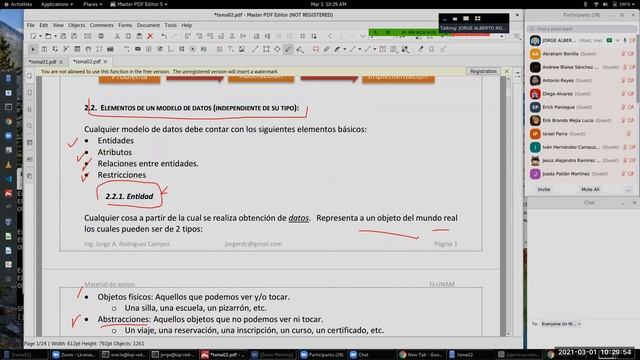
Task: Dismiss the watermark warning bar
Action: [507, 71]
